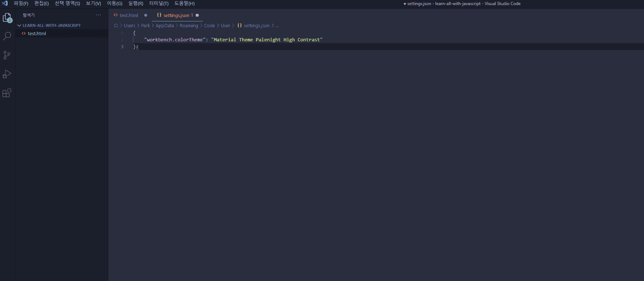Viewport: 644px width, 281px height.
Task: Open the 파일(F) menu
Action: 21,3
